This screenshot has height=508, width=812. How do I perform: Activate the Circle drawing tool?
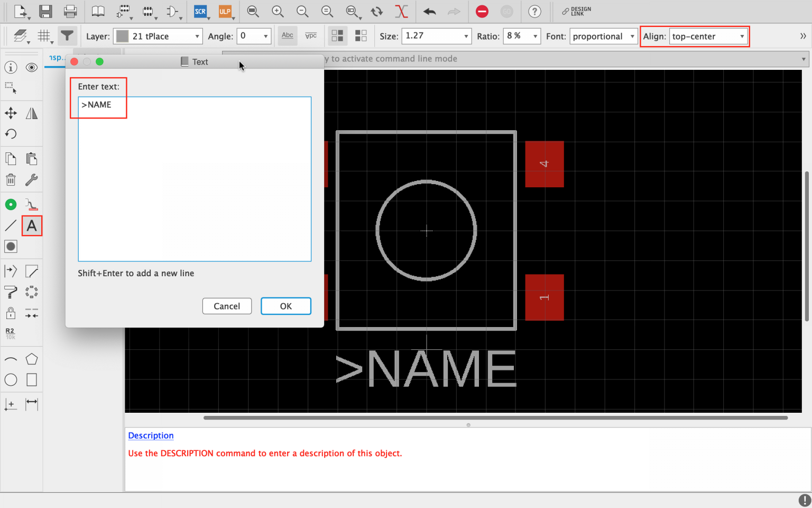pyautogui.click(x=11, y=379)
